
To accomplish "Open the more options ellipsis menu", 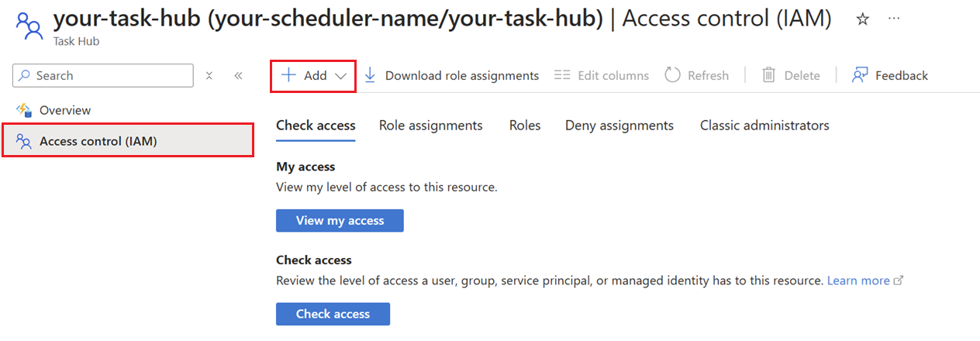I will point(894,19).
